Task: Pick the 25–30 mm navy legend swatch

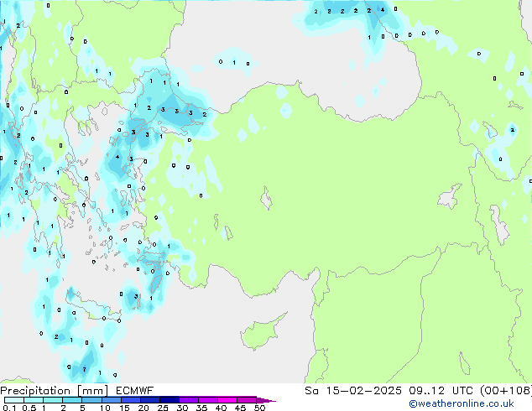Action: [x=170, y=400]
